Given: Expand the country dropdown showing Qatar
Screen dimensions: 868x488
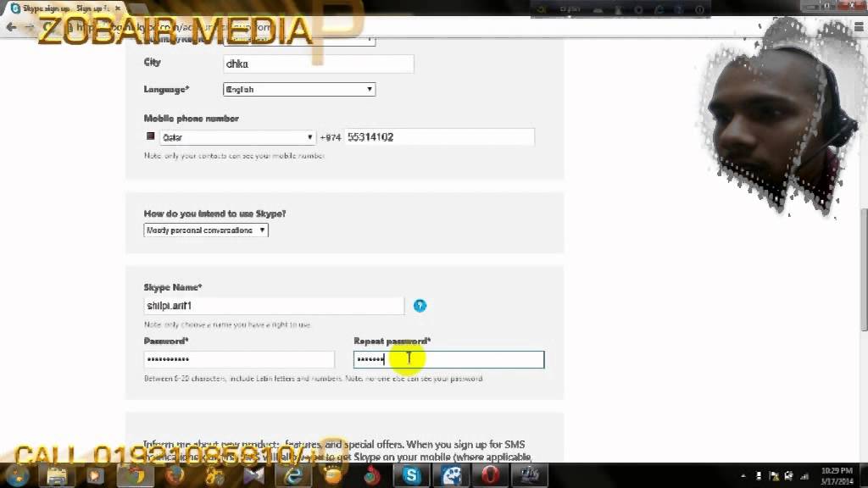Looking at the screenshot, I should click(237, 137).
